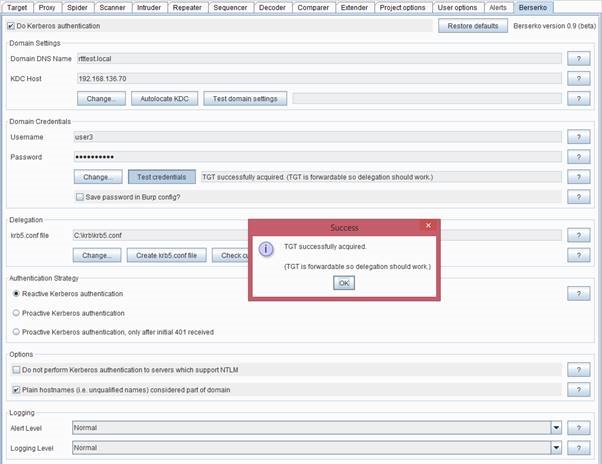Click help button for krb5.conf file
The width and height of the screenshot is (602, 464).
(579, 236)
